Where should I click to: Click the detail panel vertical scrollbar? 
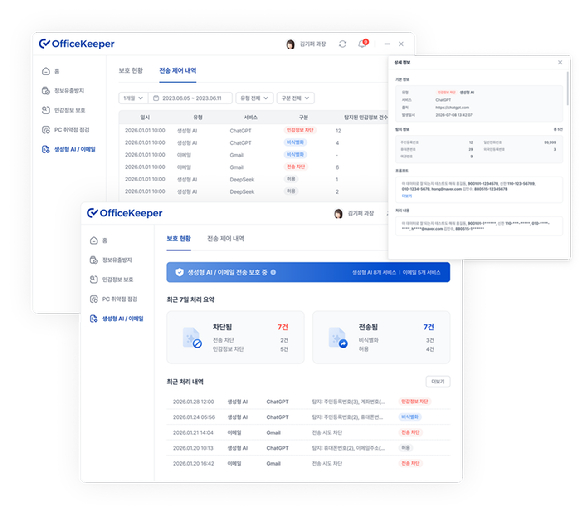coord(567,88)
